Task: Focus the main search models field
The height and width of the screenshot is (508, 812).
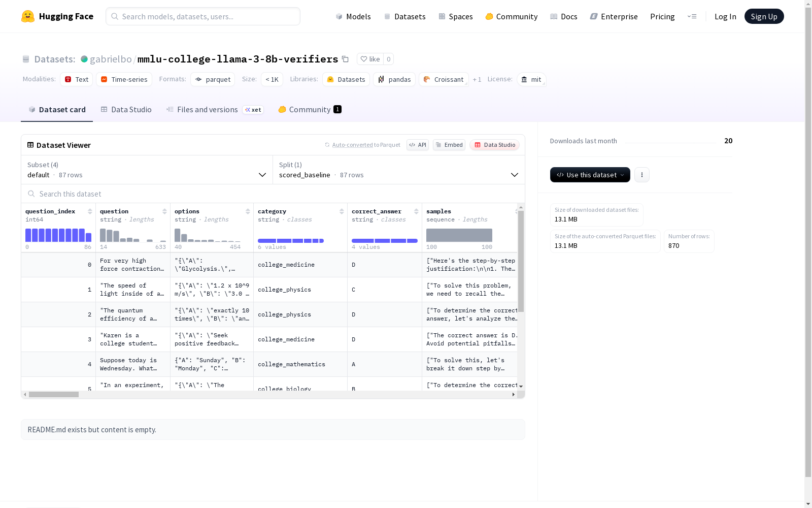Action: click(203, 16)
